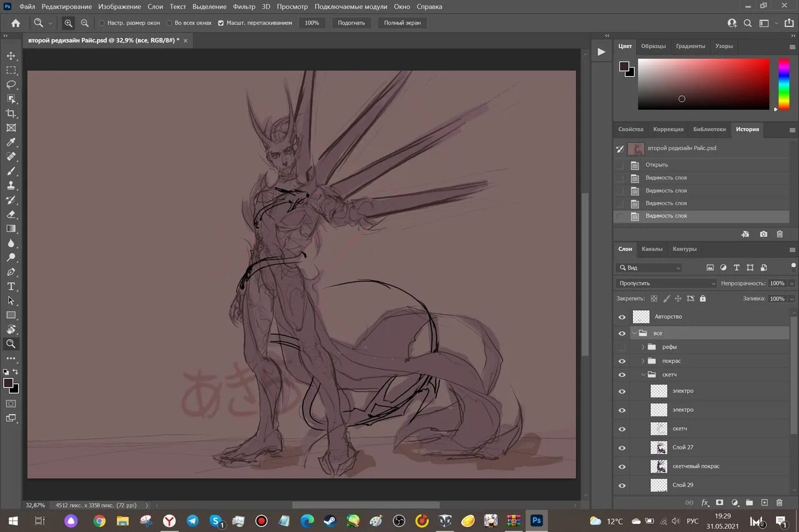Open the blend mode dropdown Пропустить
The width and height of the screenshot is (799, 532).
pyautogui.click(x=666, y=283)
